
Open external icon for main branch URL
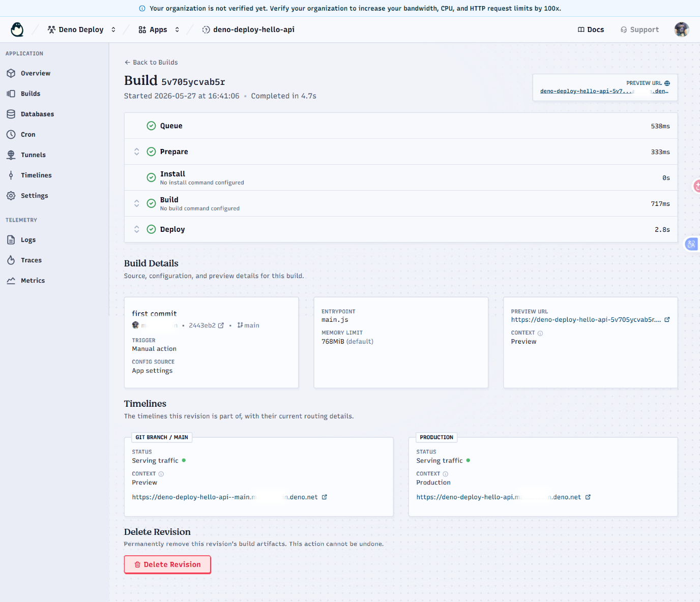pyautogui.click(x=325, y=497)
